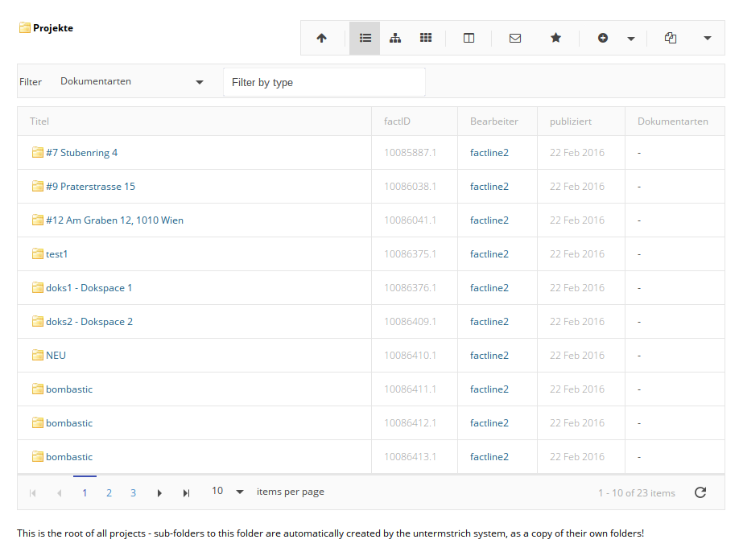Mark Projekte as favorite with the star
The image size is (739, 560).
pyautogui.click(x=555, y=38)
